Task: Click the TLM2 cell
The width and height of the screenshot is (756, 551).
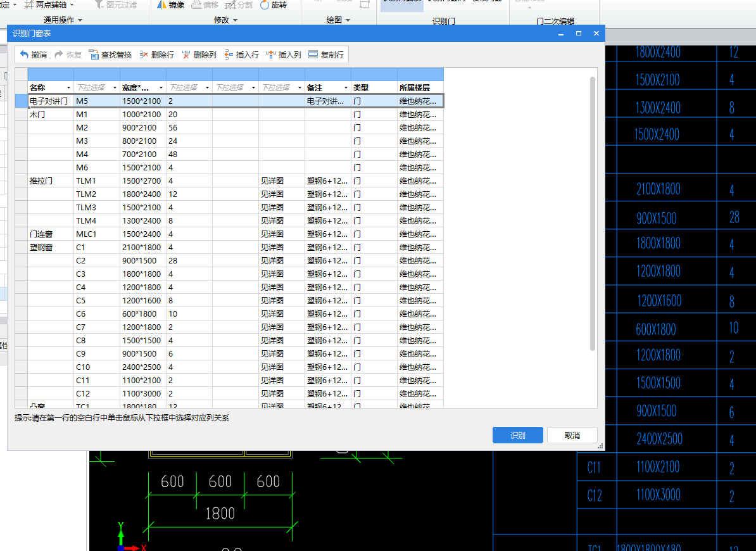Action: click(97, 194)
